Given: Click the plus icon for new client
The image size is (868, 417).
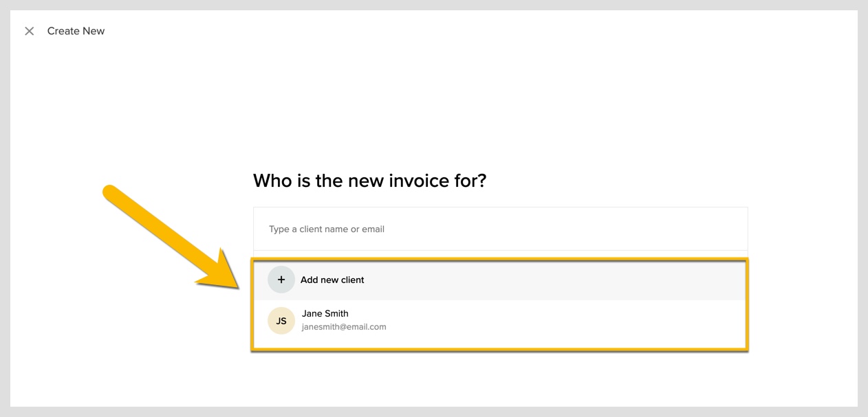Looking at the screenshot, I should click(281, 280).
